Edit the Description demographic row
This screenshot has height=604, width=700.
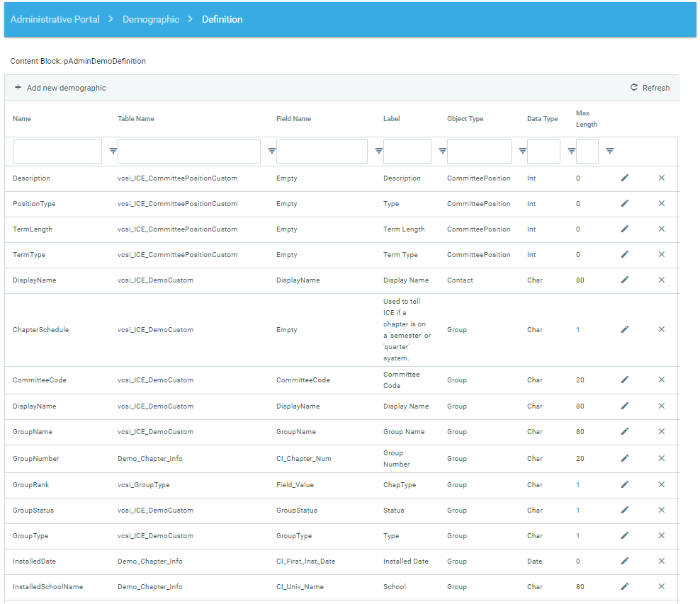click(x=624, y=178)
